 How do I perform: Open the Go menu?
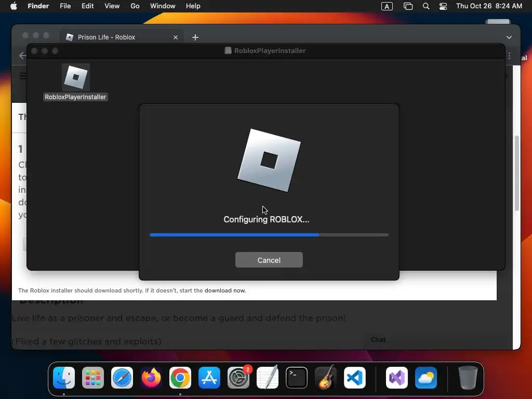135,6
